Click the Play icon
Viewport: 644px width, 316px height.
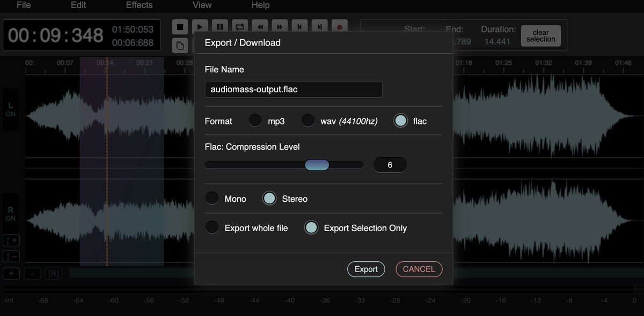(200, 26)
